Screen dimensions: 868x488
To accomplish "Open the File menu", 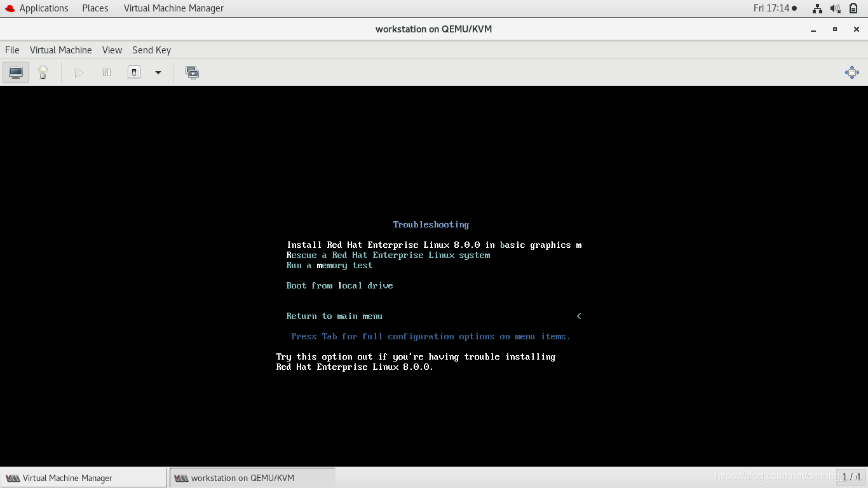I will 12,50.
